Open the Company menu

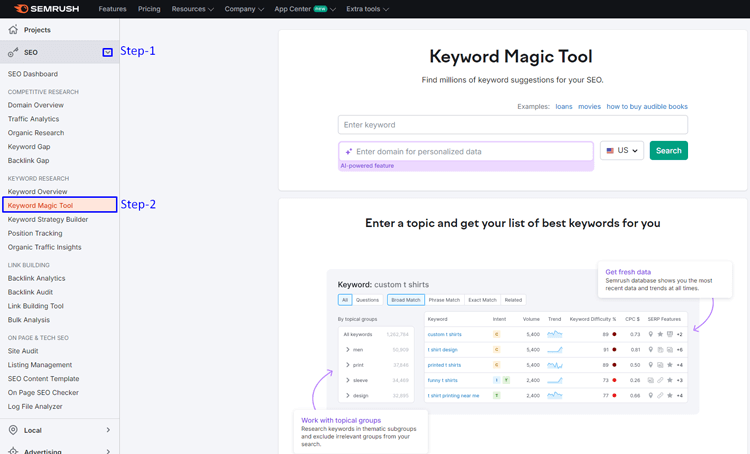point(244,9)
